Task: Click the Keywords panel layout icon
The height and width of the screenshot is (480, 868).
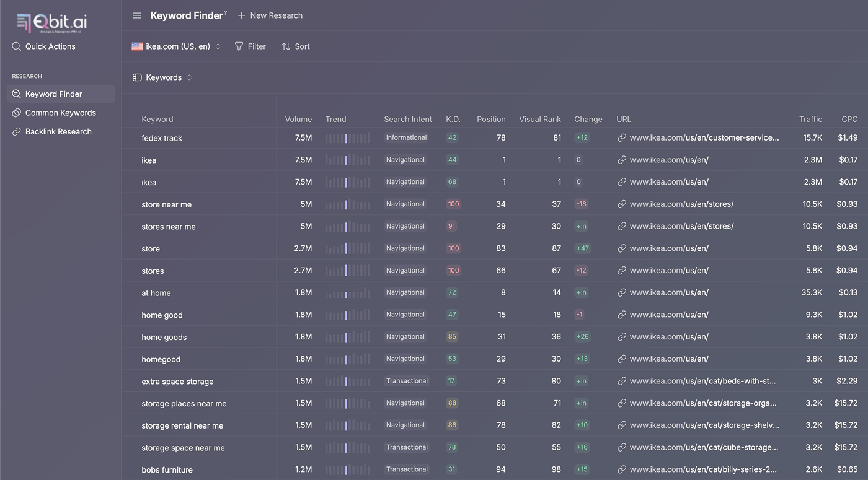Action: [x=137, y=77]
